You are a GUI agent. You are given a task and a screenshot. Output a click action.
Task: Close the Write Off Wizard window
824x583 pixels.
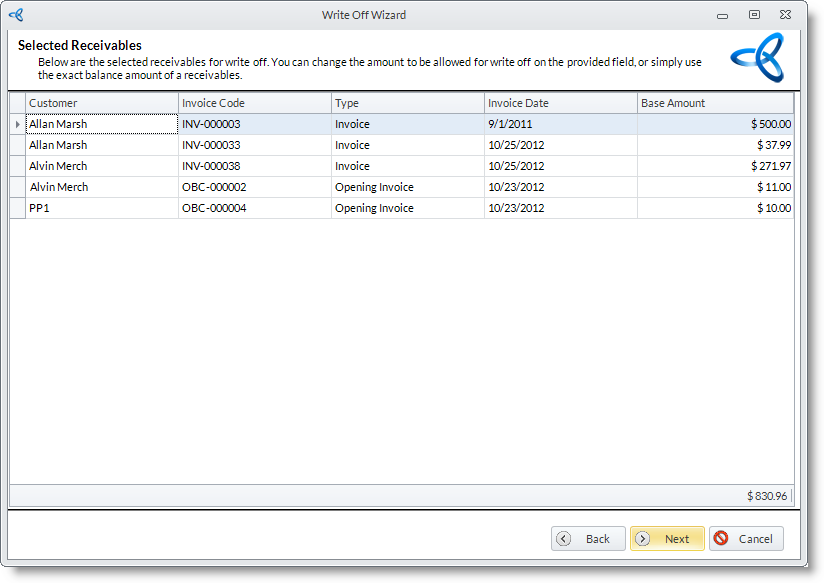786,15
